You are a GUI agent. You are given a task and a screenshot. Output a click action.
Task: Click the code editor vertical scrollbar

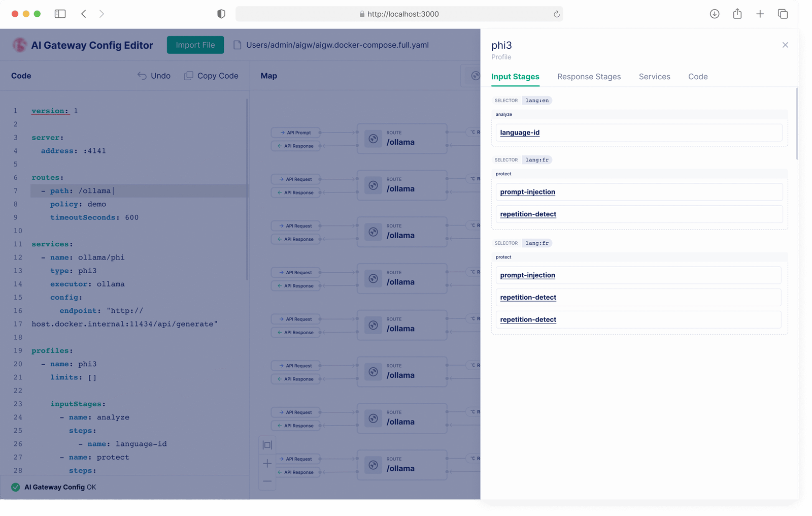pos(247,189)
